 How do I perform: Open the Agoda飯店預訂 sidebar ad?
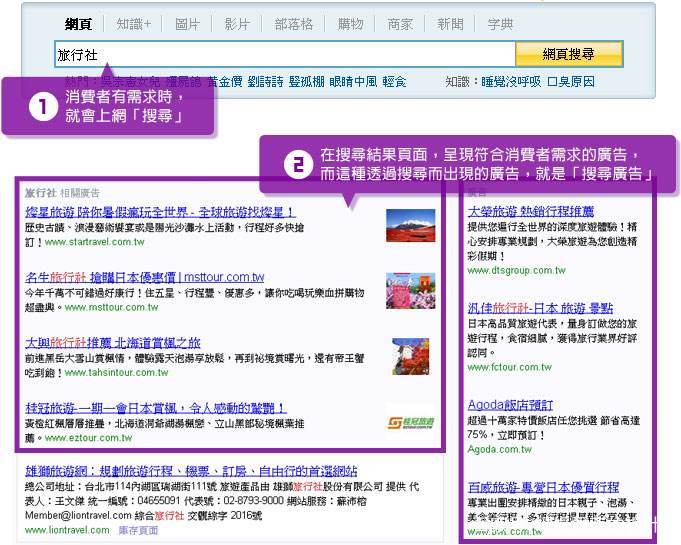coord(510,405)
